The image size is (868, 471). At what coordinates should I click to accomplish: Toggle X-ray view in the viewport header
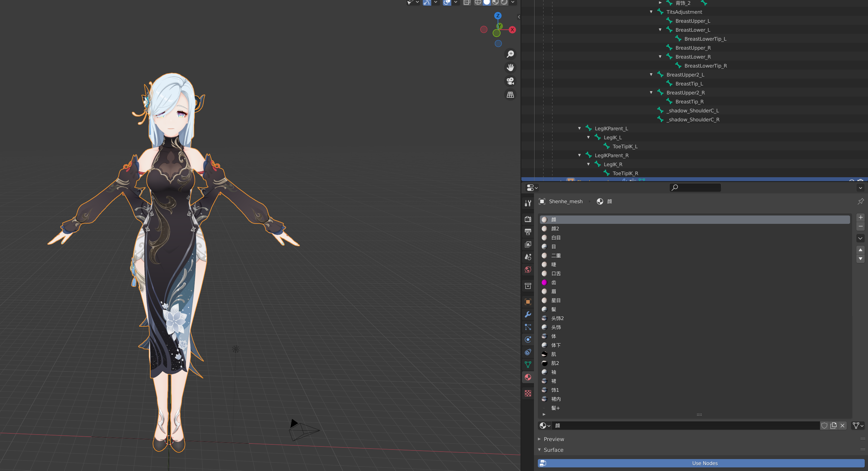coord(467,2)
